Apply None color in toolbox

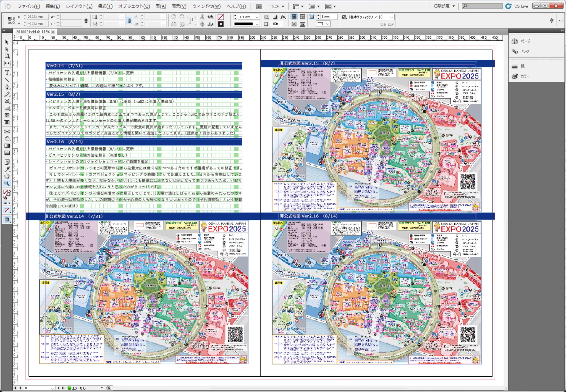(x=7, y=211)
